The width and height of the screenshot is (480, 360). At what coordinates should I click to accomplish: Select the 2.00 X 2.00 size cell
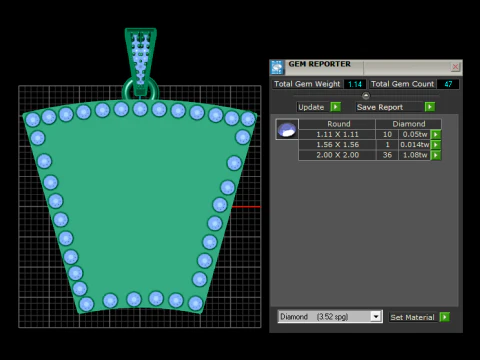[x=337, y=155]
